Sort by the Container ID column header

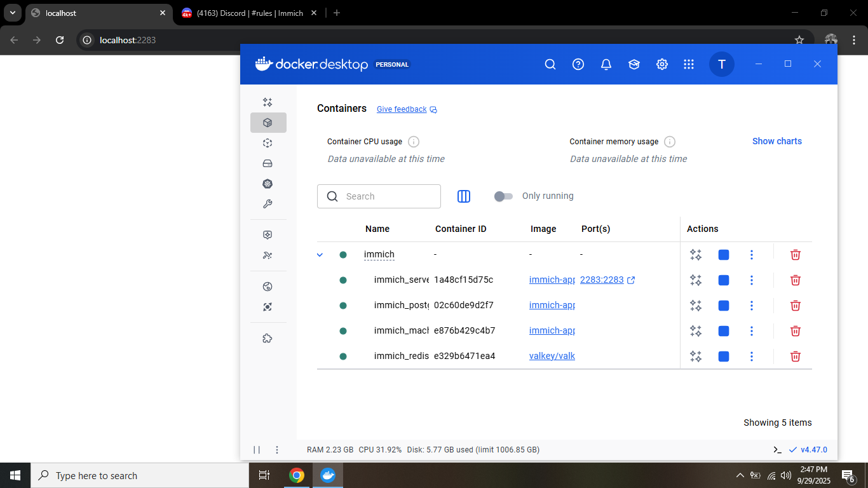tap(461, 229)
